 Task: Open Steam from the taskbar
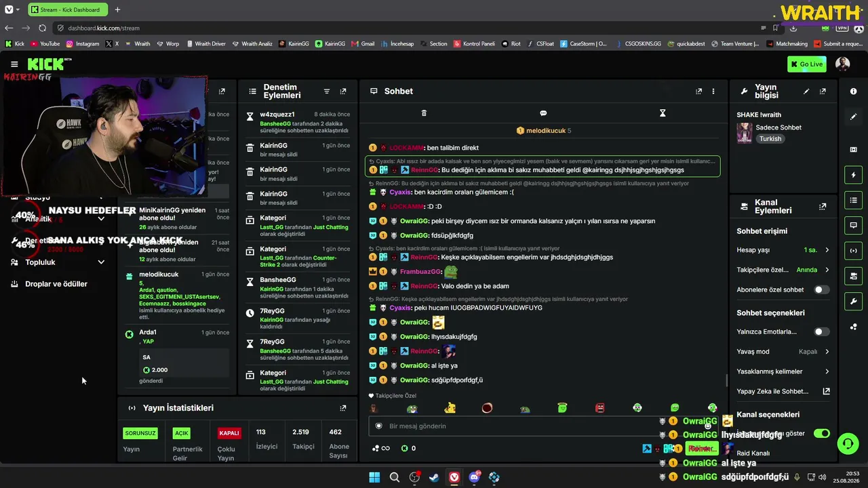tap(434, 477)
